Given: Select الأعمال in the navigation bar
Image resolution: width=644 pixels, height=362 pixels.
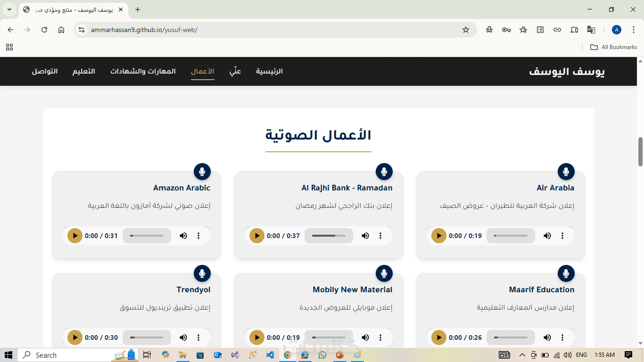Looking at the screenshot, I should (x=203, y=71).
